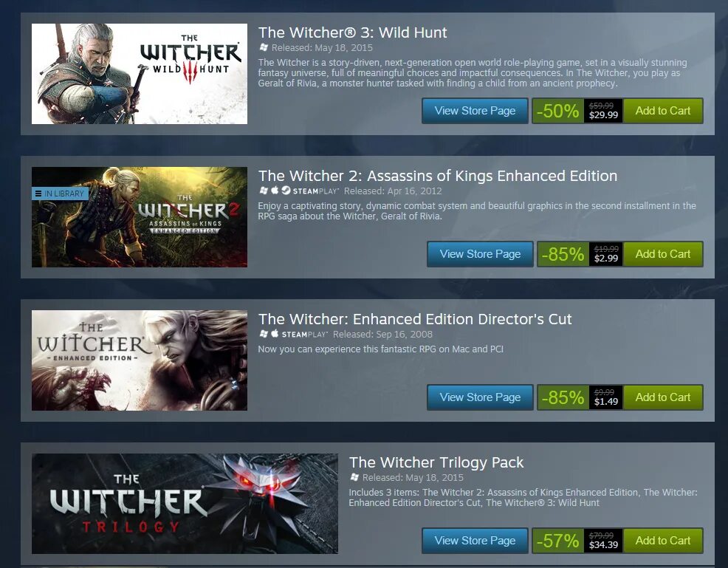Click the Apple icon under Witcher Enhanced Edition
Image resolution: width=728 pixels, height=568 pixels.
click(x=275, y=333)
